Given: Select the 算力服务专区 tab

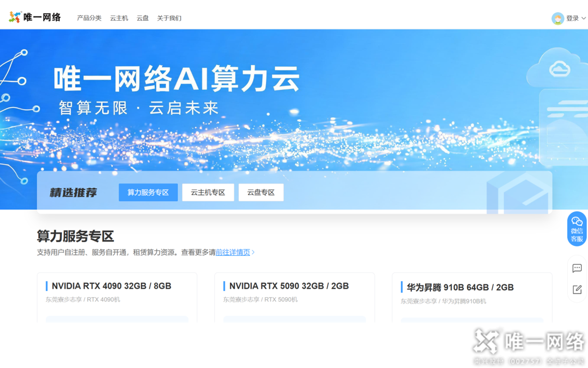Looking at the screenshot, I should click(148, 192).
